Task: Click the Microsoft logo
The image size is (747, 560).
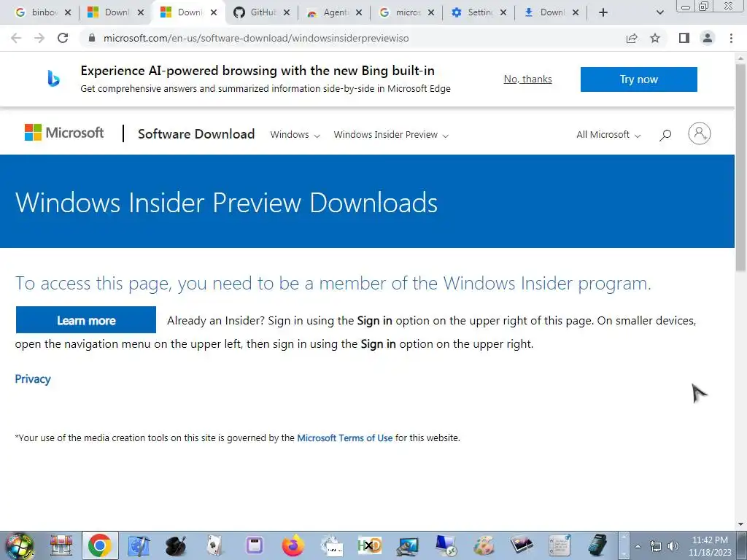Action: click(x=64, y=133)
